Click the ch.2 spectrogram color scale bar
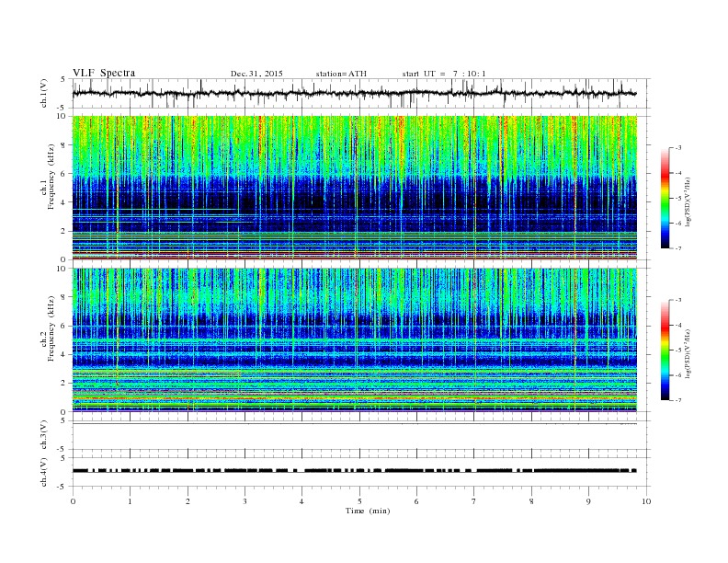 (665, 350)
